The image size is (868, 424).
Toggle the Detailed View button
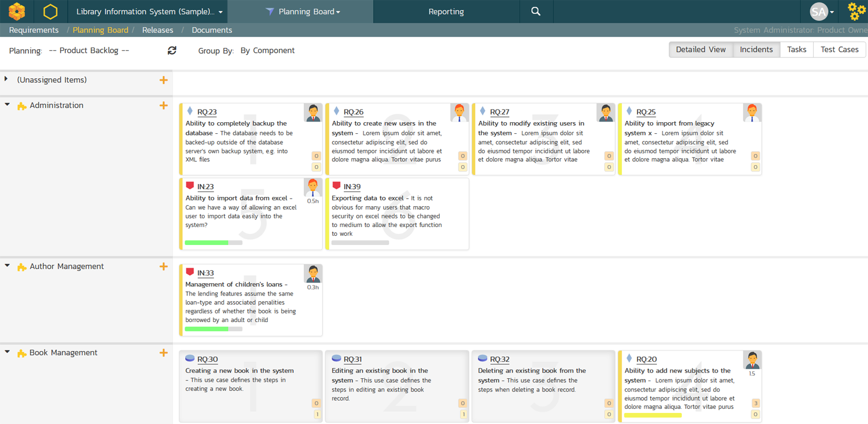tap(701, 50)
